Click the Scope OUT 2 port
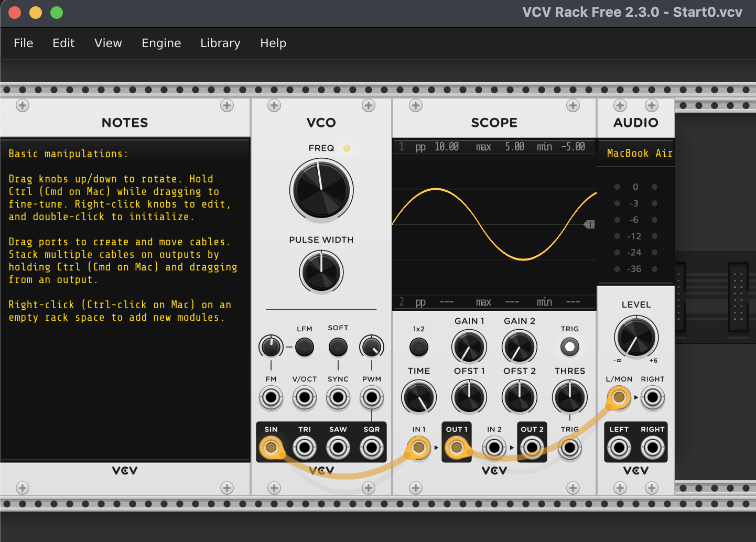The height and width of the screenshot is (542, 756). [532, 448]
